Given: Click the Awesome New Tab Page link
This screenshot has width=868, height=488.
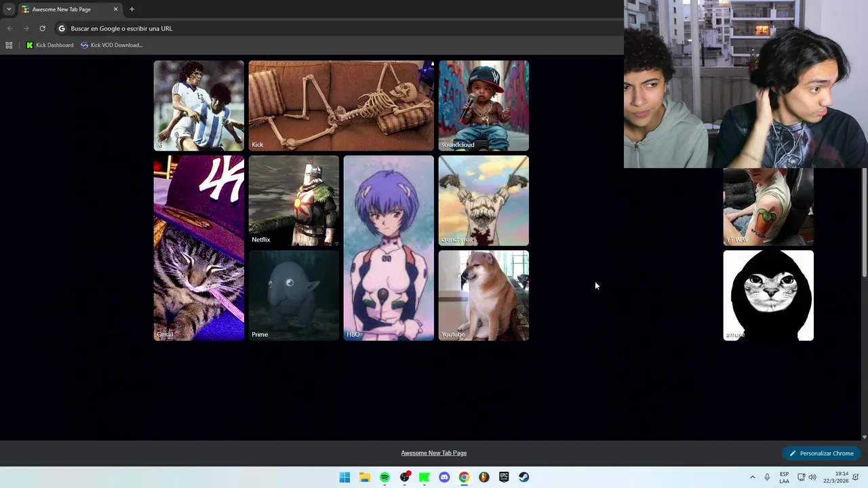Looking at the screenshot, I should [x=434, y=453].
